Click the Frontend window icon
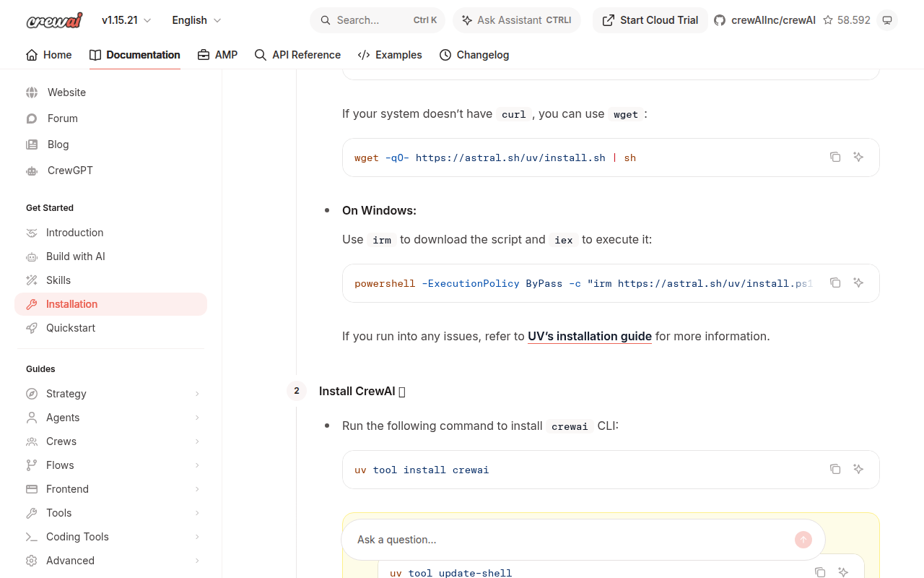The width and height of the screenshot is (924, 578). click(x=32, y=489)
